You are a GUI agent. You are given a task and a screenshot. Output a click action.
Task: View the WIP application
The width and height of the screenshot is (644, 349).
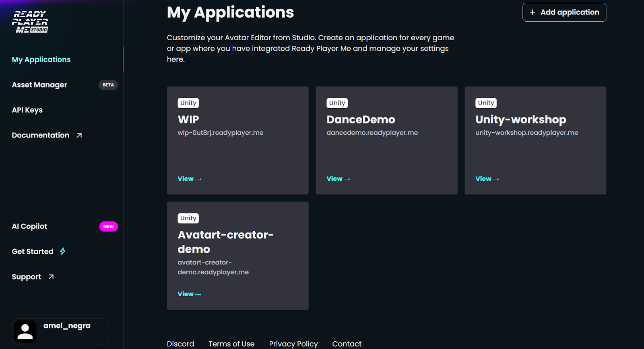190,179
